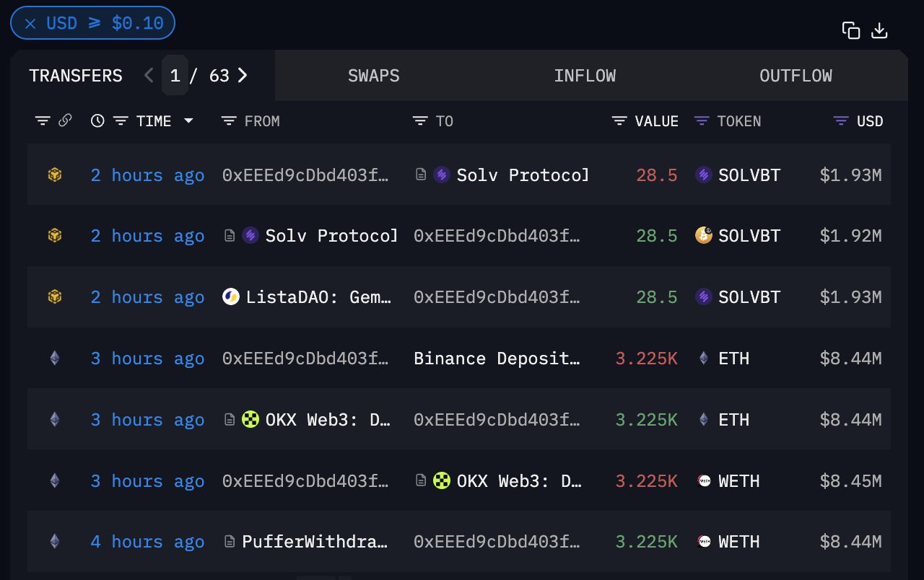Switch to the SWAPS tab
Viewport: 924px width, 580px height.
[374, 76]
